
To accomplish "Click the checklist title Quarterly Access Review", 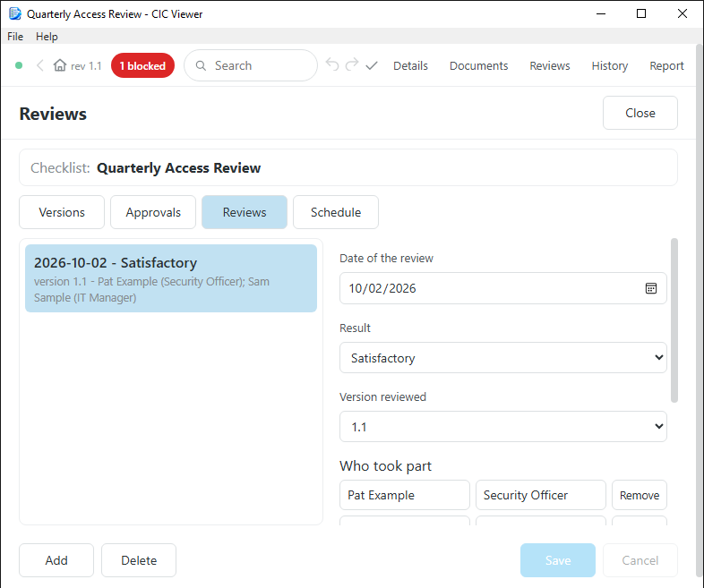I will pos(179,167).
